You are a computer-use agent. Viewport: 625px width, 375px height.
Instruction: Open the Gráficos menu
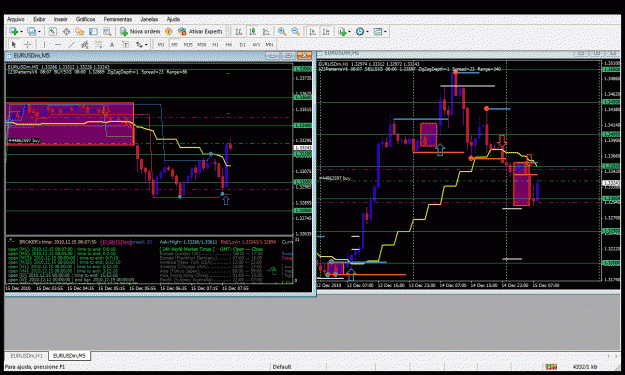(x=85, y=19)
